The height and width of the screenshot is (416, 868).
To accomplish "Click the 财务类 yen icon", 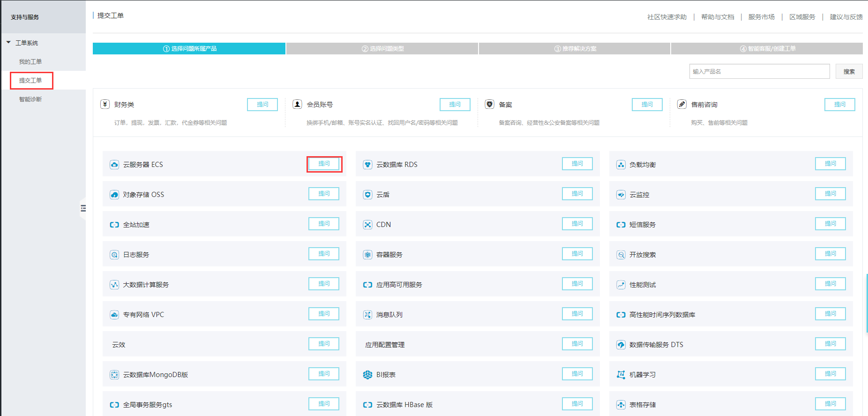I will tap(105, 104).
